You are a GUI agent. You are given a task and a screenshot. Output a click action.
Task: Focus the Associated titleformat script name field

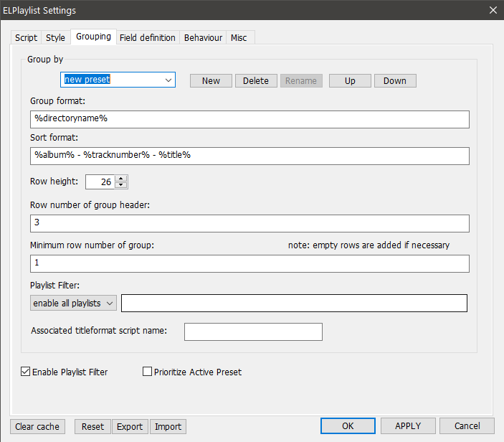pyautogui.click(x=253, y=331)
